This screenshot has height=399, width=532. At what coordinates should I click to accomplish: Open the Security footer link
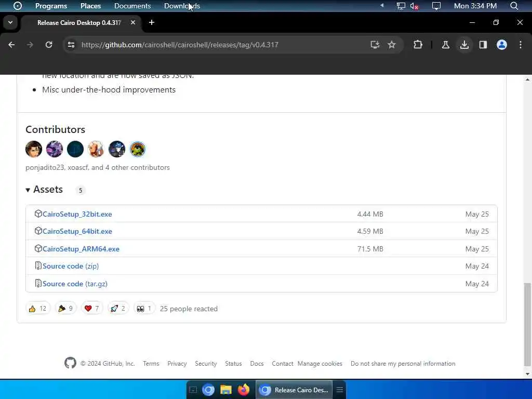[x=206, y=363]
